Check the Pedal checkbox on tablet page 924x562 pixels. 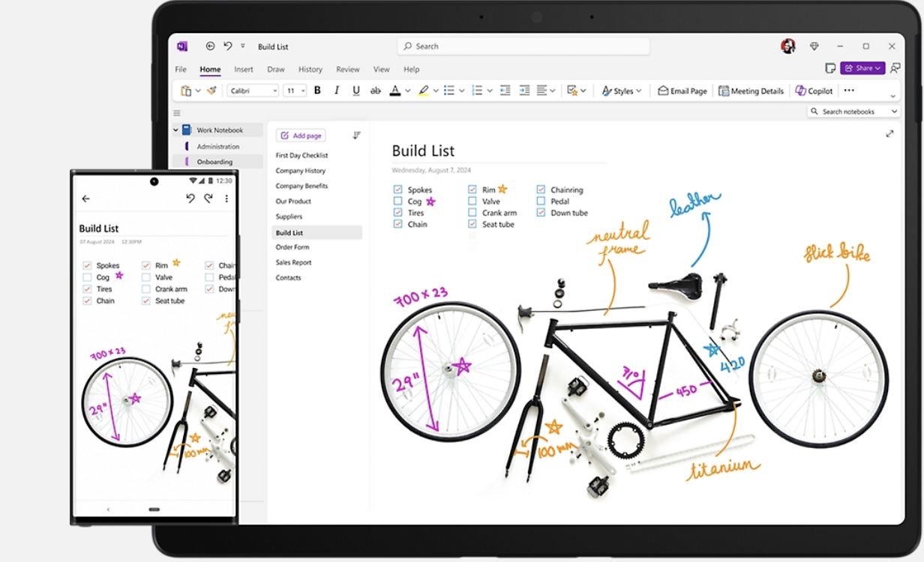(541, 202)
